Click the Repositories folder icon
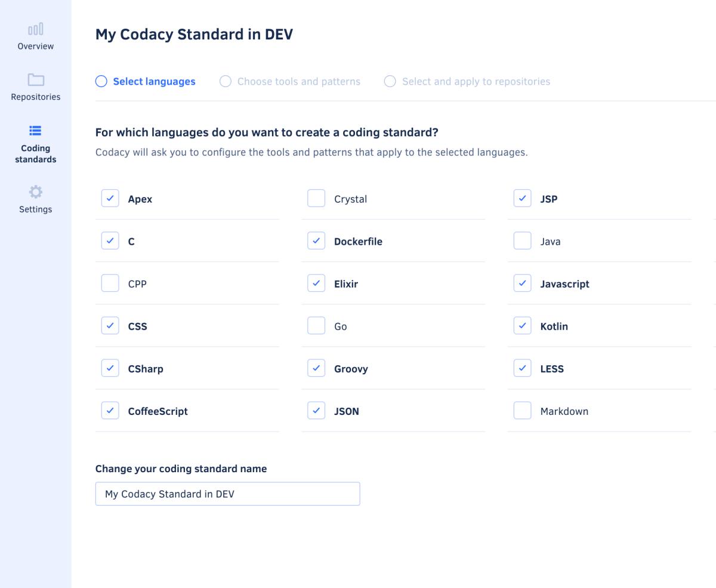Screen dimensions: 716x588 [35, 79]
